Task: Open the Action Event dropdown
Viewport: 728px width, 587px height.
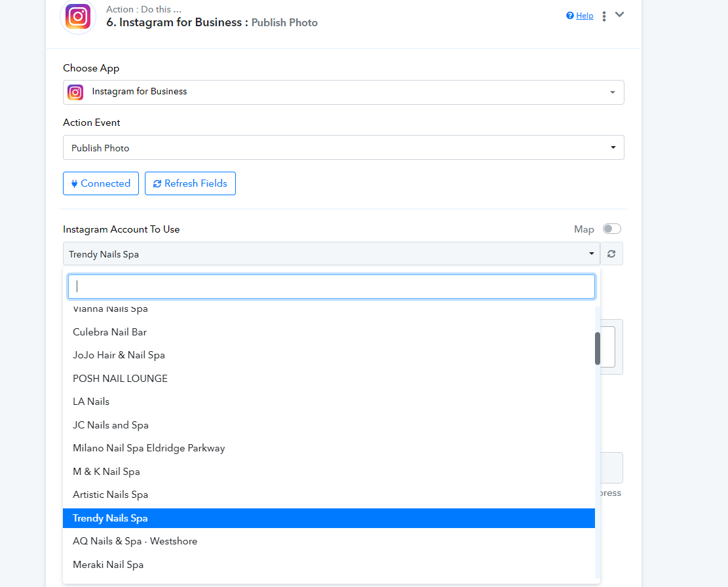Action: [x=343, y=147]
